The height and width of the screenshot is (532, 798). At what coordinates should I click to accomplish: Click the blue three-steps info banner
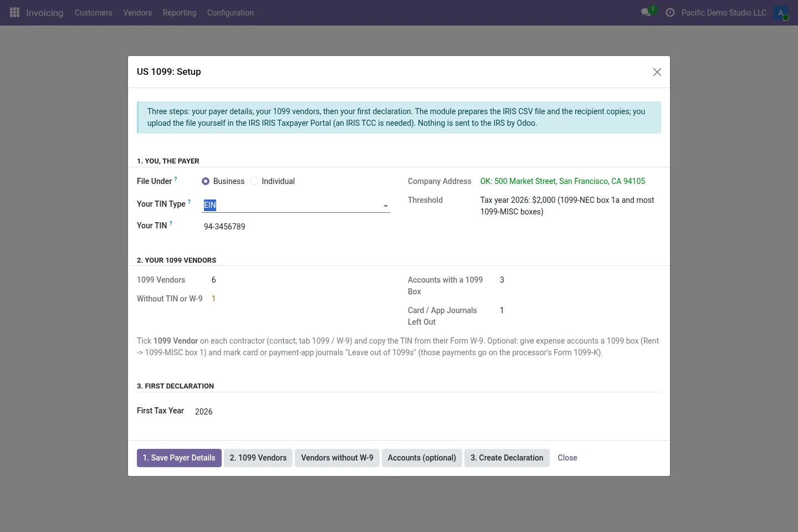click(399, 117)
